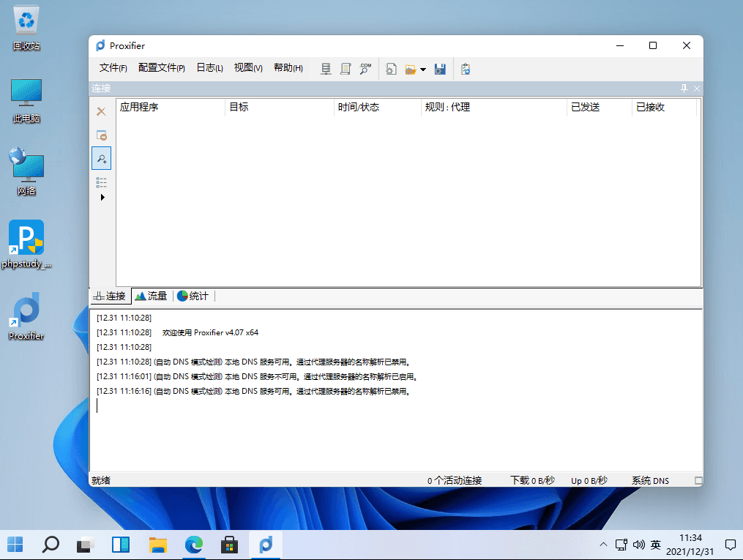
Task: Expand the open-profile folder dropdown arrow
Action: pos(423,70)
